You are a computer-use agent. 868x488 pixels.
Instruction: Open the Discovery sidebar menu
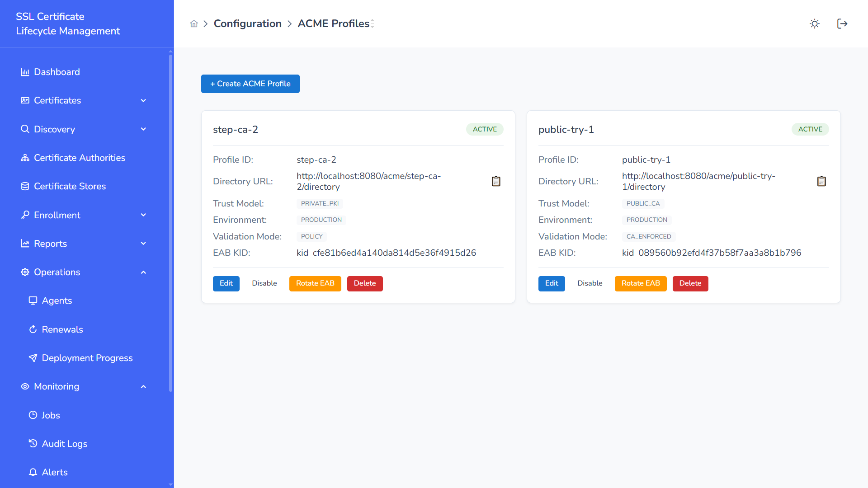tap(54, 129)
